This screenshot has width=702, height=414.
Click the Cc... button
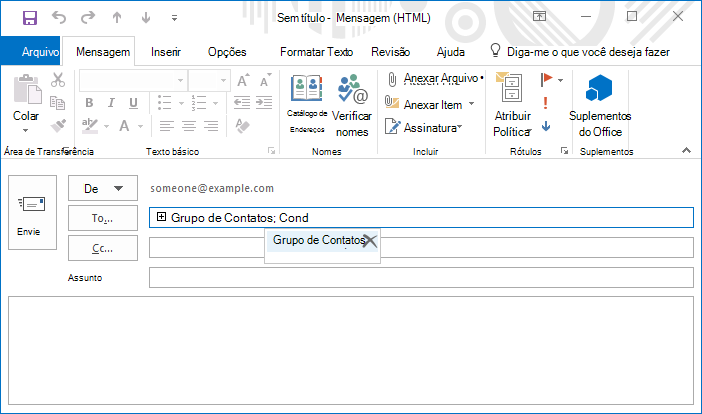(x=103, y=248)
